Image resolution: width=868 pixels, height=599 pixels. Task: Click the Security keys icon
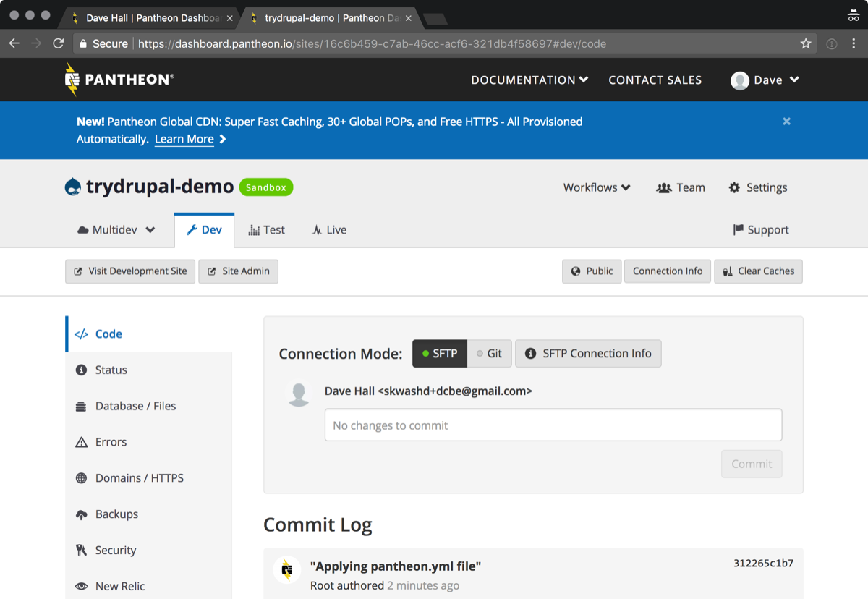(81, 551)
